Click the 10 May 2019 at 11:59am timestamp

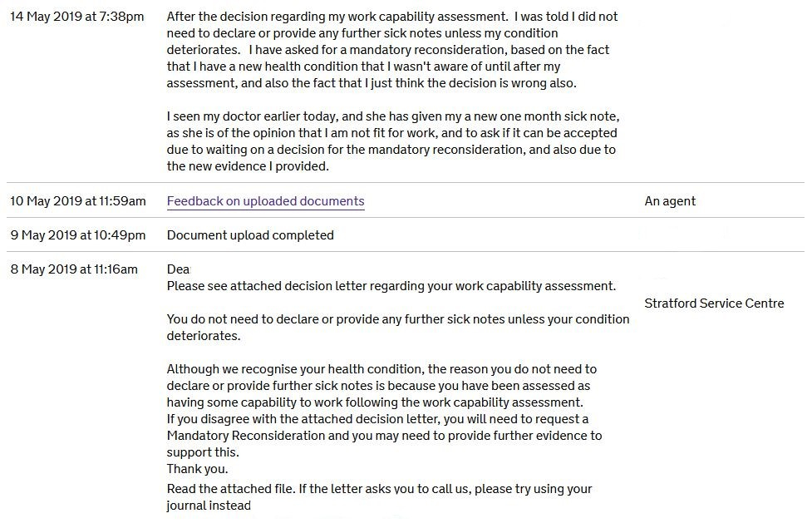78,201
